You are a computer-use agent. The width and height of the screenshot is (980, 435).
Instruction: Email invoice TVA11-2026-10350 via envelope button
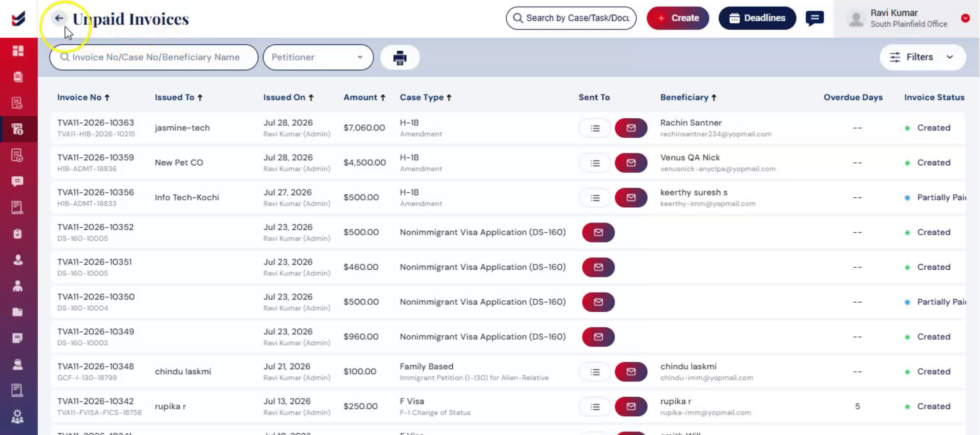pyautogui.click(x=598, y=302)
